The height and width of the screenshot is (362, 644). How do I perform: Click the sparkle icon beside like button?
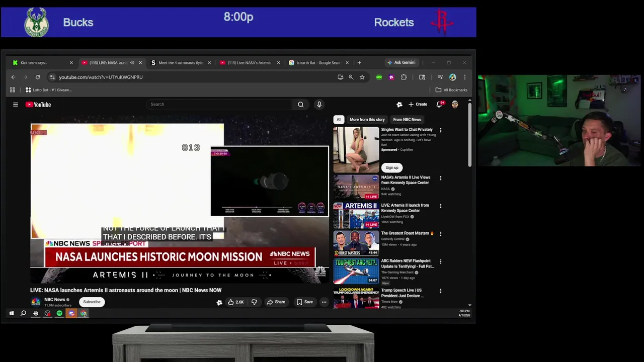pyautogui.click(x=219, y=302)
